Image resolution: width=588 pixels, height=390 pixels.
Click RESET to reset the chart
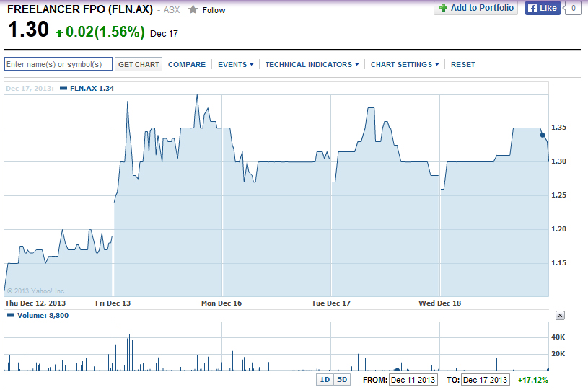coord(462,64)
